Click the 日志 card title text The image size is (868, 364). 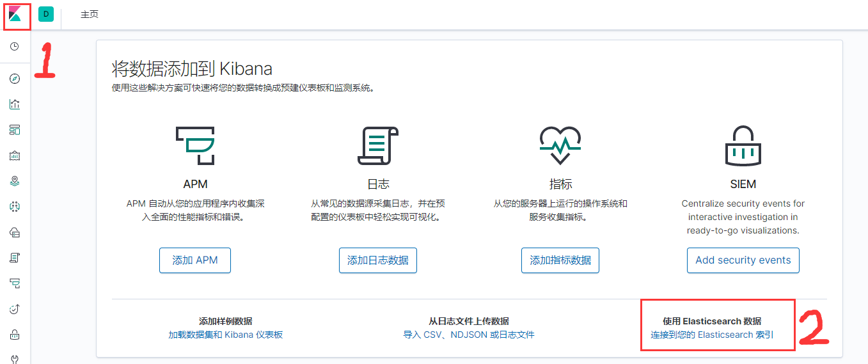pos(378,184)
